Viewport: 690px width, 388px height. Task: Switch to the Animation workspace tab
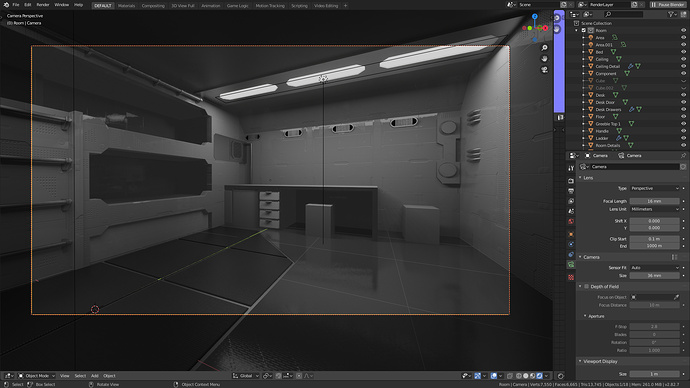[211, 6]
